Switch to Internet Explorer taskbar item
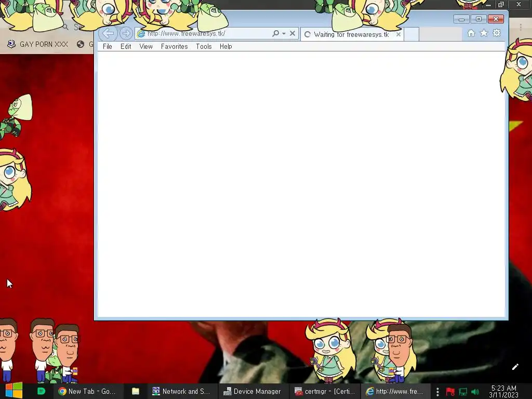 tap(395, 391)
